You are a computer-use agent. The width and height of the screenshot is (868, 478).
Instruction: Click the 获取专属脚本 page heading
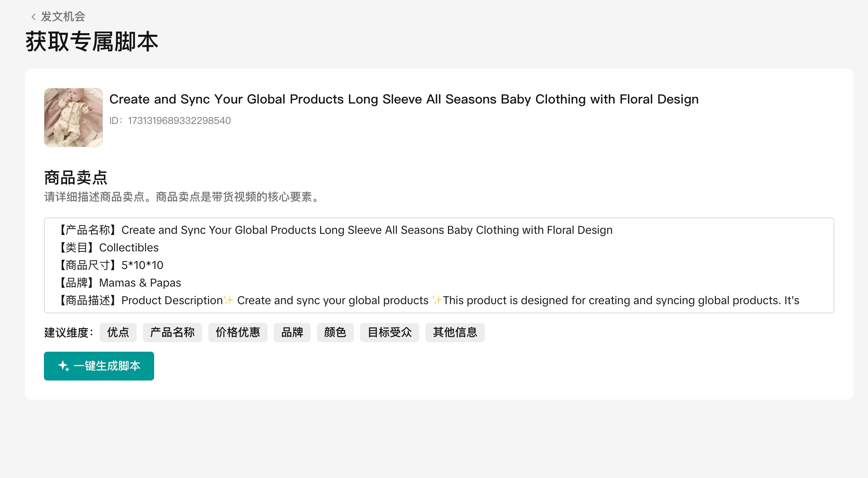pos(92,42)
